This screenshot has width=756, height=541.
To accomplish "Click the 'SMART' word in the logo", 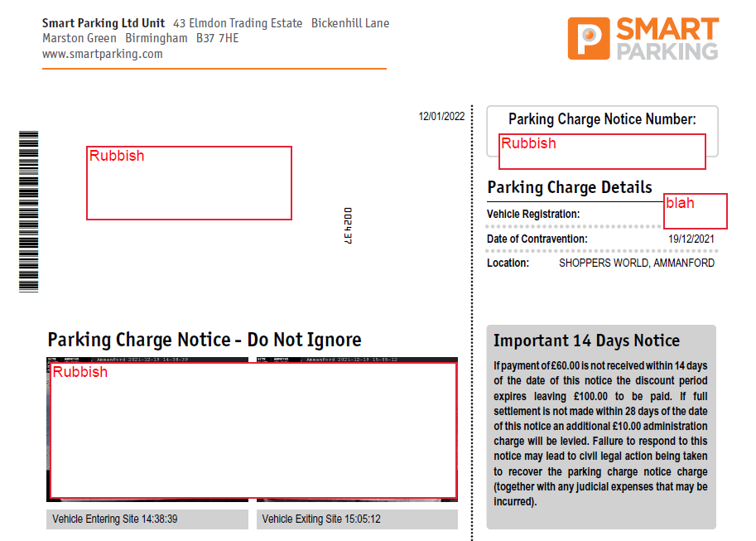I will coord(667,29).
